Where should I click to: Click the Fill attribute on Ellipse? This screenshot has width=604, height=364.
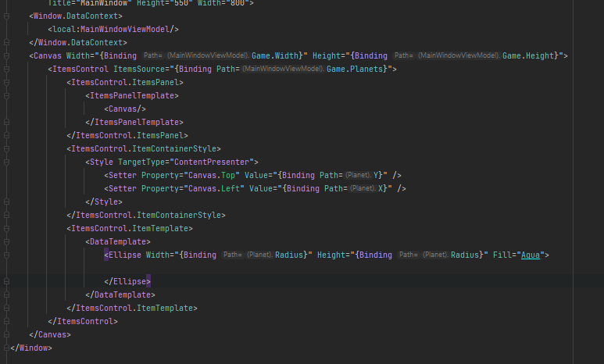pyautogui.click(x=502, y=255)
